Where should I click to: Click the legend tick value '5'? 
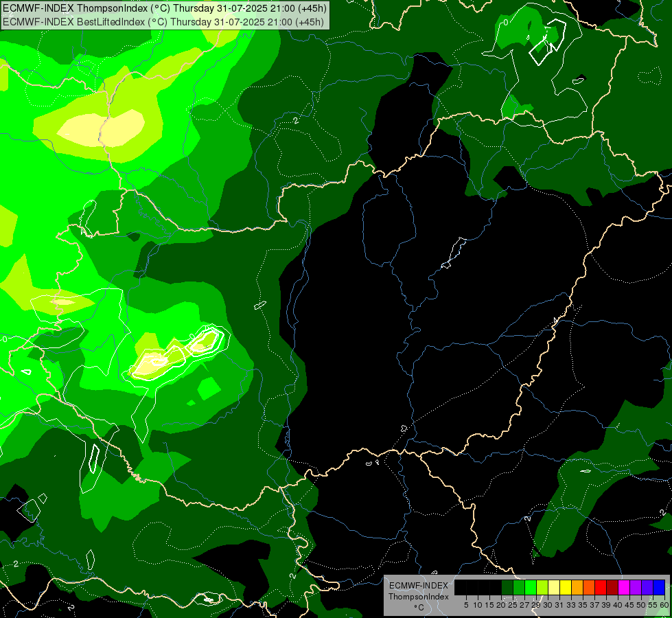point(466,605)
